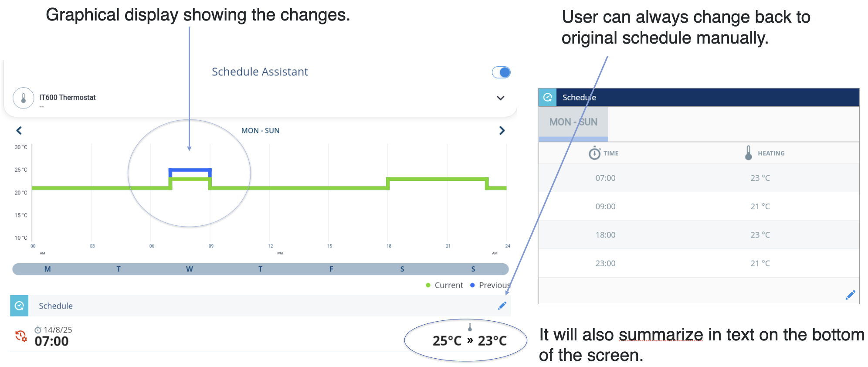Go to previous day range with left arrow
868x367 pixels.
(19, 130)
